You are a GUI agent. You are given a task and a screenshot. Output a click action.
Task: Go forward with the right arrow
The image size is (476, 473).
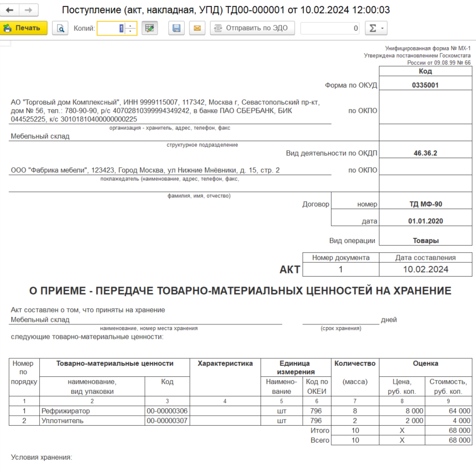tap(29, 10)
